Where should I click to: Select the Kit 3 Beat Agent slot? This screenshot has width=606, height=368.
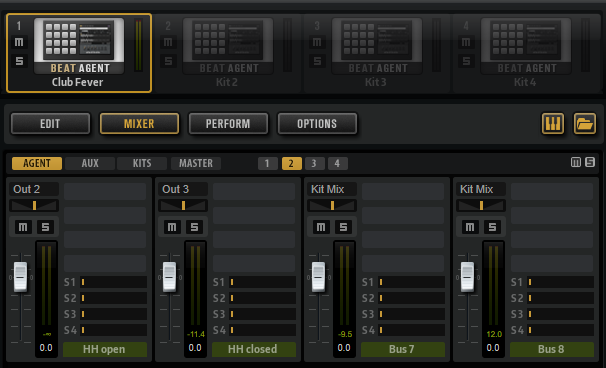click(377, 53)
